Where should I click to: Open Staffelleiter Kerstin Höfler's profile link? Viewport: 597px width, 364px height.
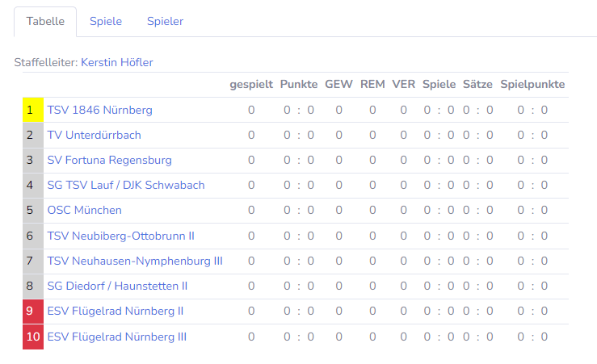point(116,62)
